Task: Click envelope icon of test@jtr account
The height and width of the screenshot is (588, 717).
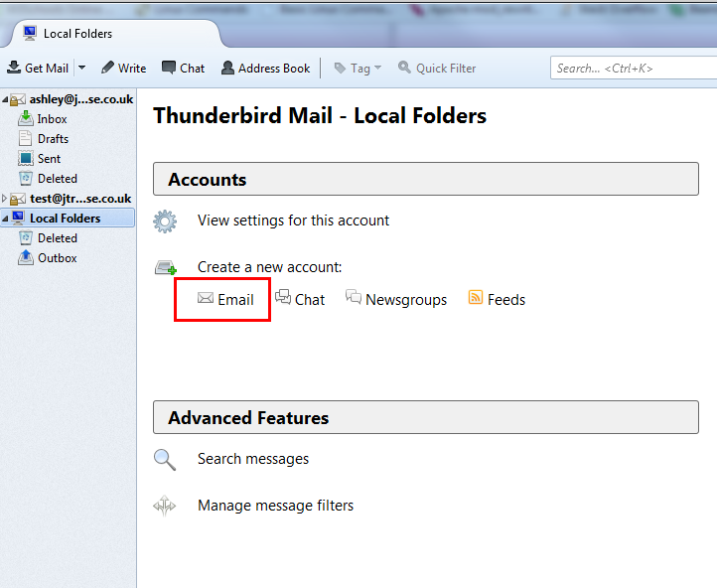Action: [x=18, y=199]
